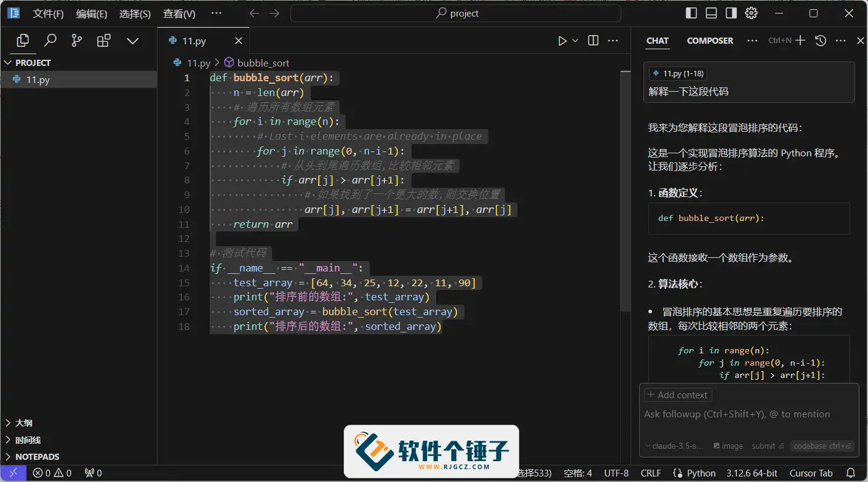Change encoding via UTF-8 status item
This screenshot has height=482, width=868.
616,473
